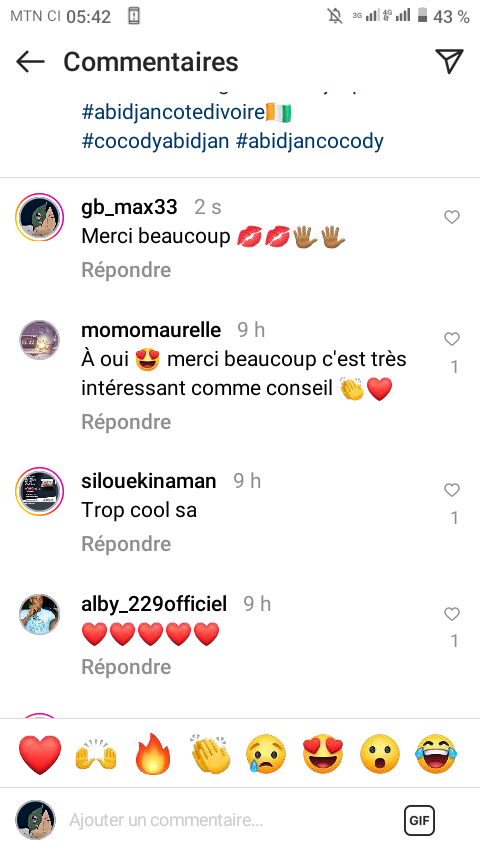
Task: Insert the fire quick emoji
Action: tap(153, 754)
